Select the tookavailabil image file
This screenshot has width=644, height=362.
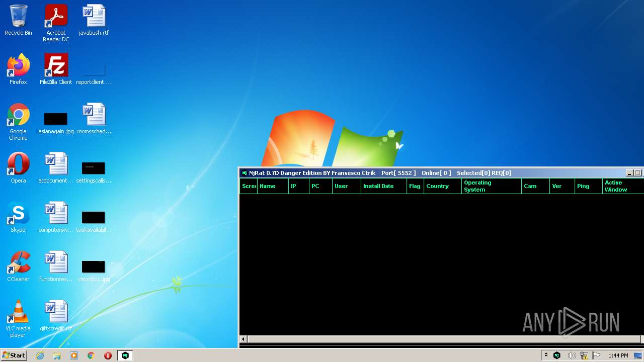(94, 221)
